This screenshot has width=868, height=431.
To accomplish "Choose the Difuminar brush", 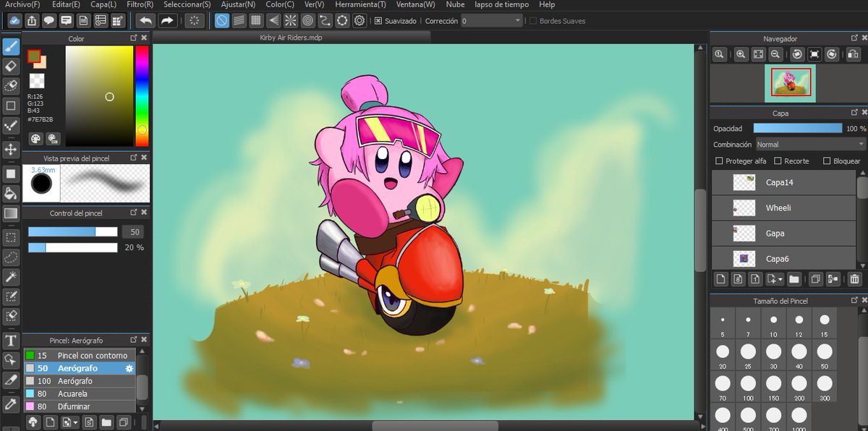I will coord(79,406).
